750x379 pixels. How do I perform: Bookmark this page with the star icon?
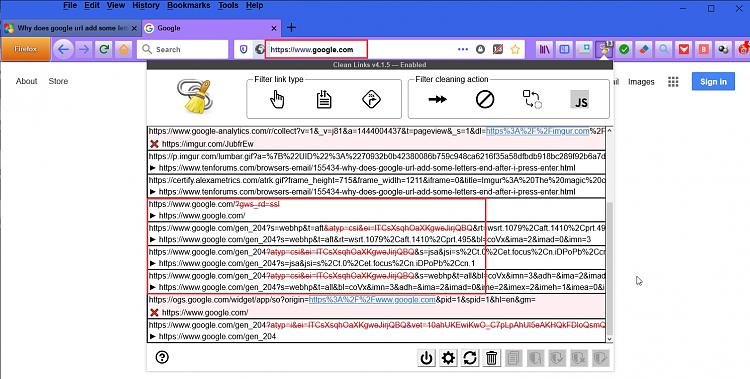[515, 49]
